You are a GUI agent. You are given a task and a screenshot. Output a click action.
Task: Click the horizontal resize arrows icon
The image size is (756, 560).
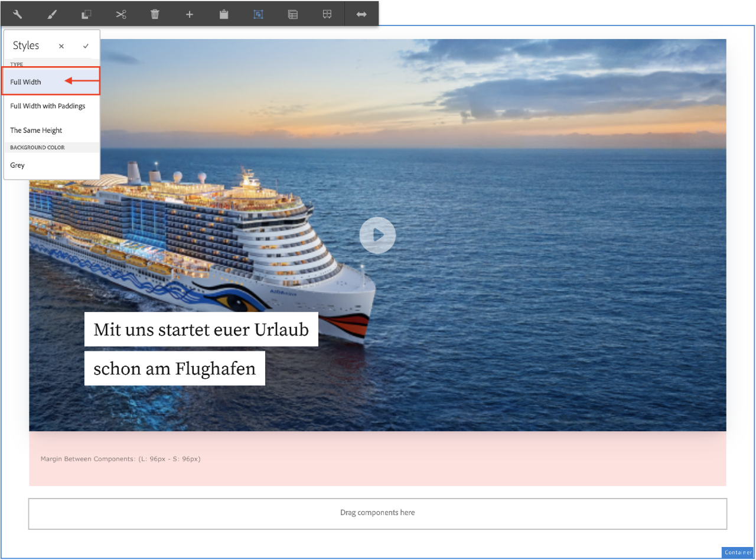click(361, 14)
